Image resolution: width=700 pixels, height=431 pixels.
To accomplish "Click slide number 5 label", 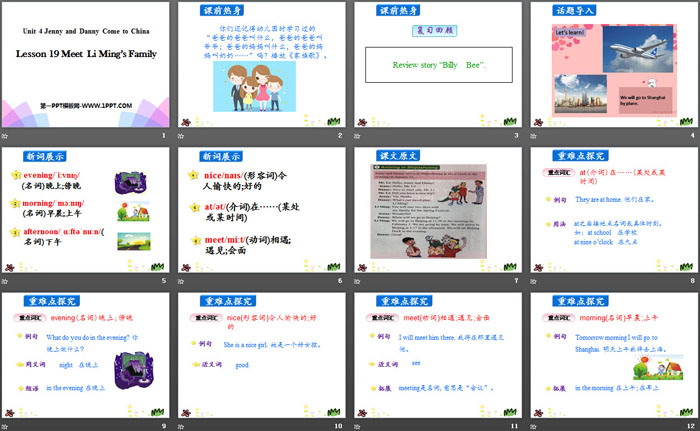I will (x=164, y=280).
